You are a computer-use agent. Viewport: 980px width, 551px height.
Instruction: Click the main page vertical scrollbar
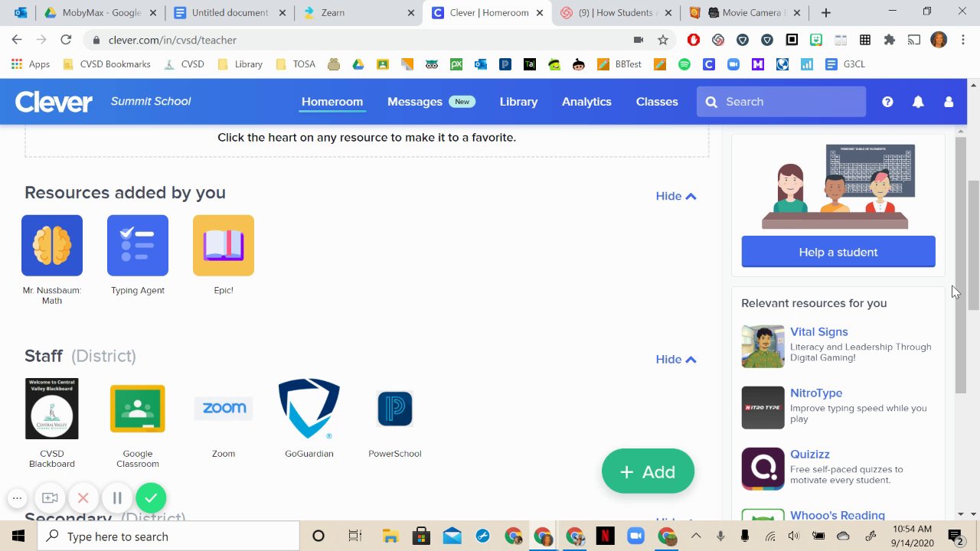[973, 245]
